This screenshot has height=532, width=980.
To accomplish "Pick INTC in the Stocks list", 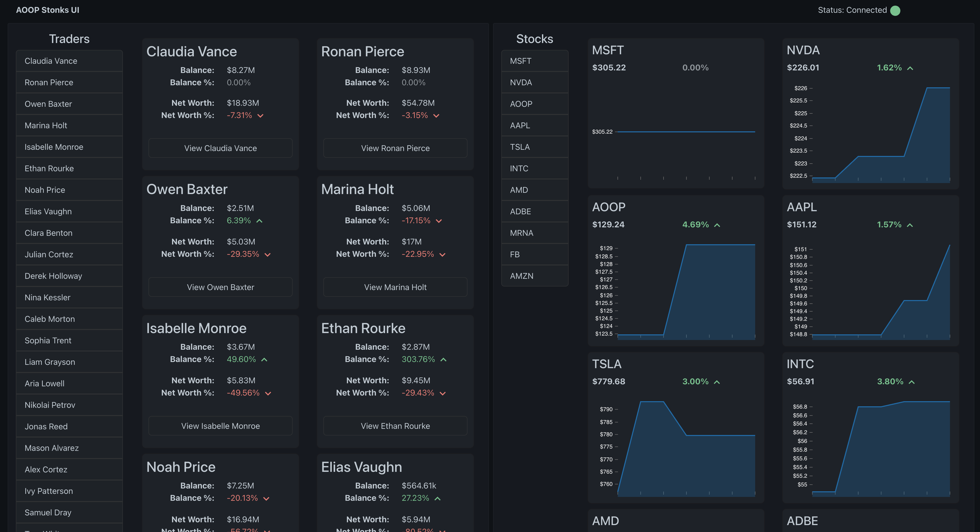I will 535,168.
